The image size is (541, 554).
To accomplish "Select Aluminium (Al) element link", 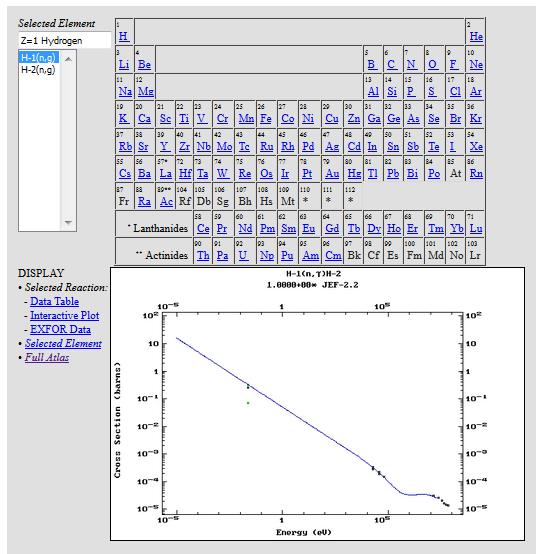I will click(x=373, y=92).
